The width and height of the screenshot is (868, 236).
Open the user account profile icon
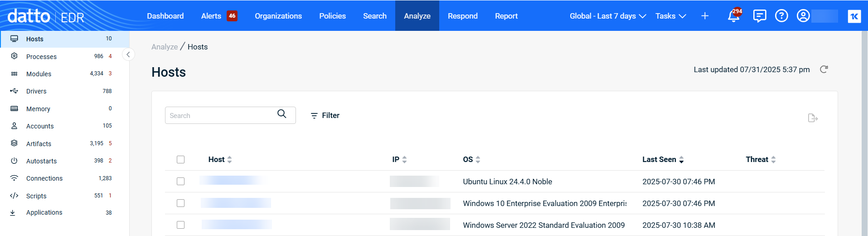(x=803, y=16)
